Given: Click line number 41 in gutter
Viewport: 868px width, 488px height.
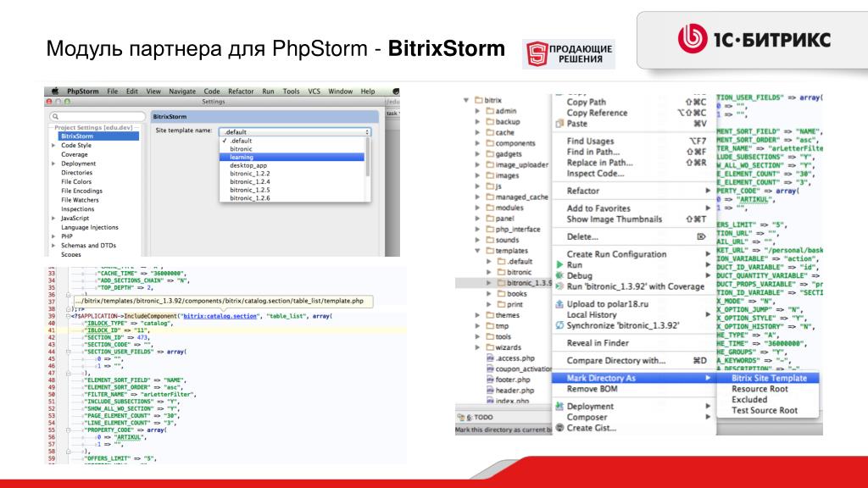Looking at the screenshot, I should pyautogui.click(x=52, y=330).
